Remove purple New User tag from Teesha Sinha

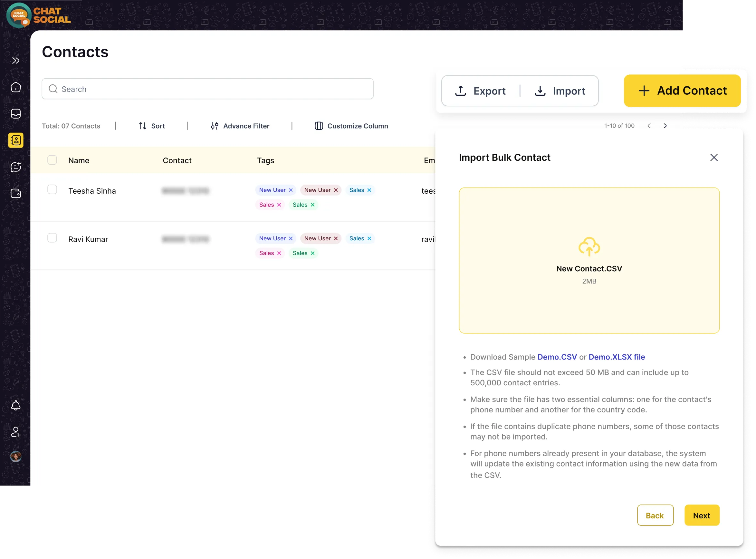pyautogui.click(x=291, y=190)
